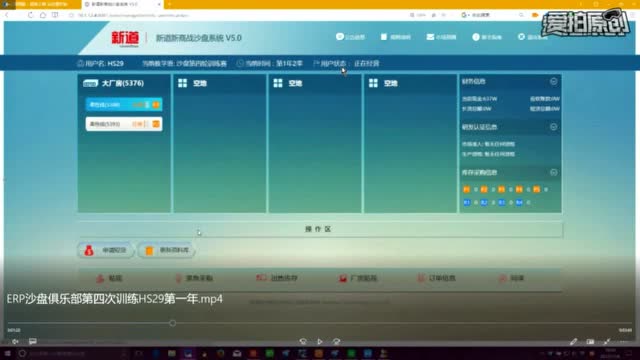Viewport: 640px width, 360px height.
Task: Select the white production line row
Action: [124, 124]
